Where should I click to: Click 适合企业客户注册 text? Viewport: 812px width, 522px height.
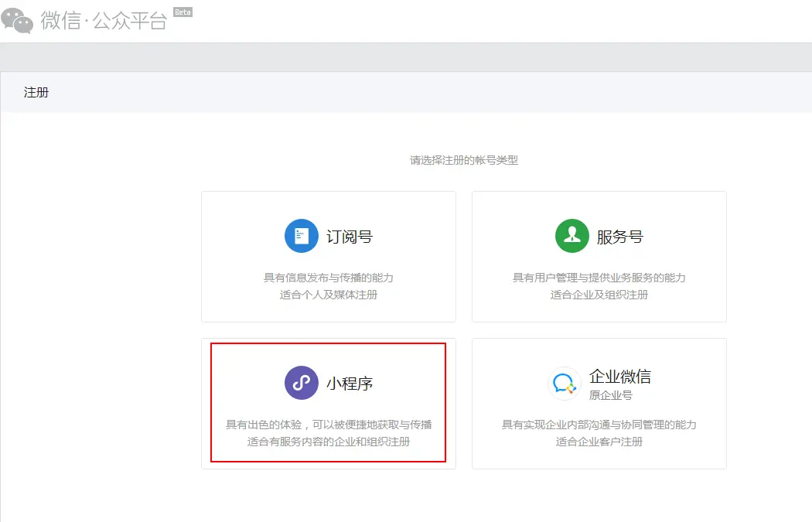(599, 442)
